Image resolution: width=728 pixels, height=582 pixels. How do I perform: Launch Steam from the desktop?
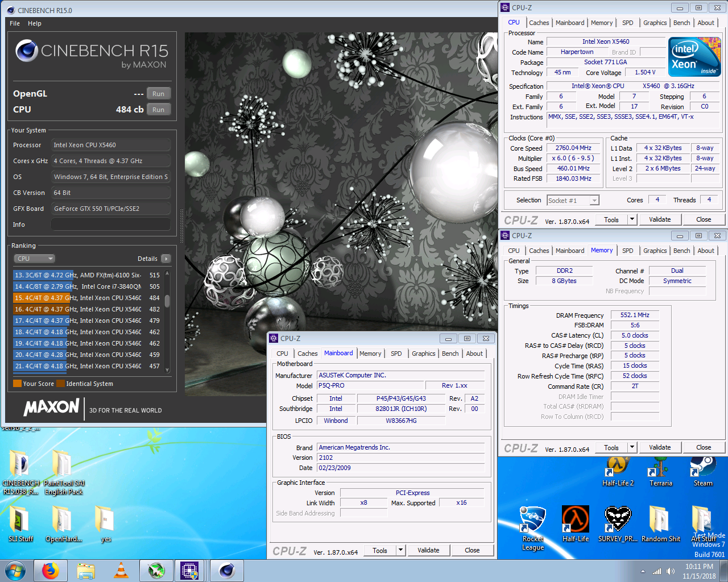pos(703,471)
